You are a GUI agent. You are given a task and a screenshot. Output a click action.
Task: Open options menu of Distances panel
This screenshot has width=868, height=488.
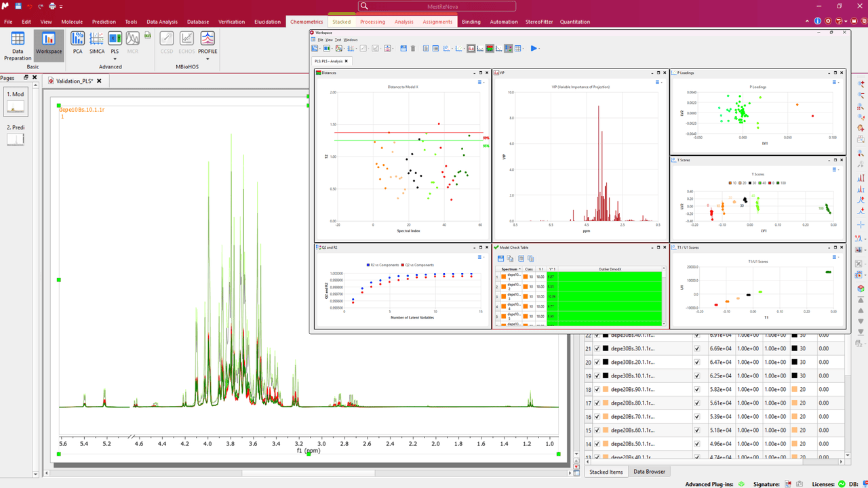(480, 82)
